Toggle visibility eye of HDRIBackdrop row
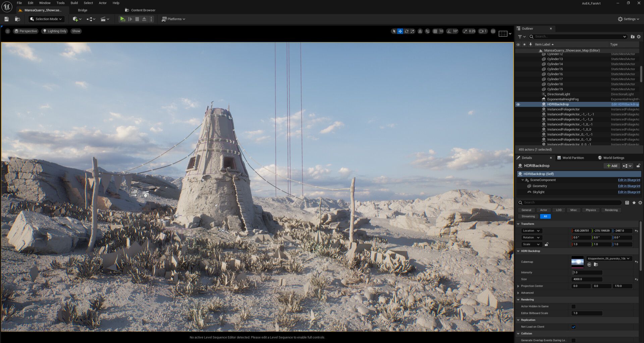The width and height of the screenshot is (644, 343). point(518,104)
